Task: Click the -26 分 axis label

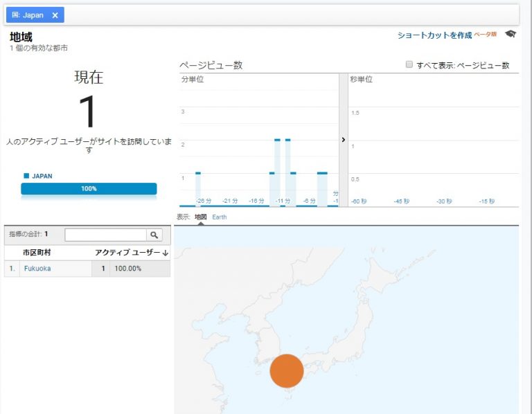Action: click(x=204, y=201)
